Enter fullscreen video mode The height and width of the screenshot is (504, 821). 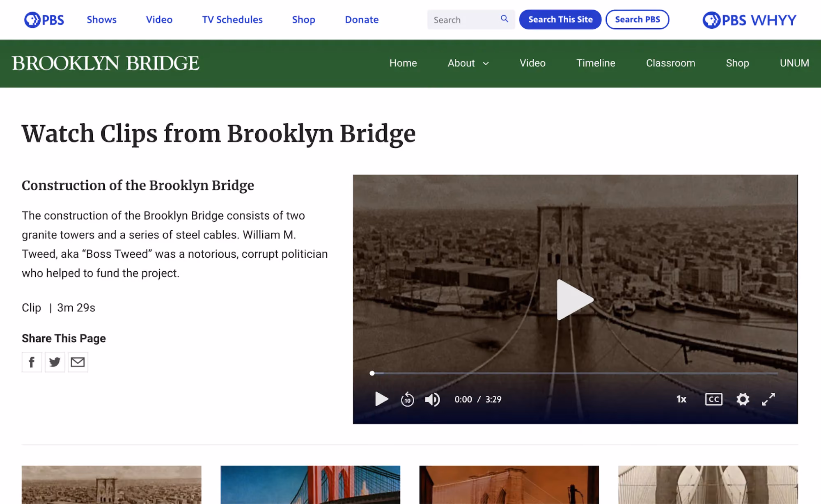point(768,399)
